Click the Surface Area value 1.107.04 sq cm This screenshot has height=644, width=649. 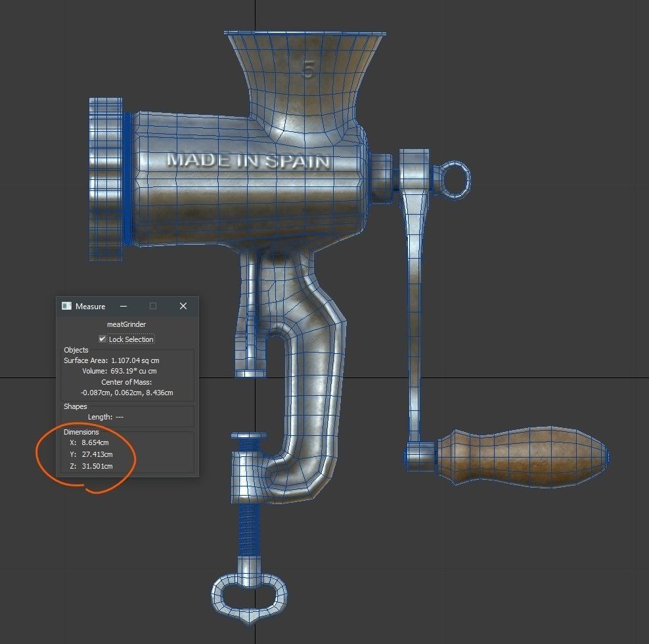[135, 360]
